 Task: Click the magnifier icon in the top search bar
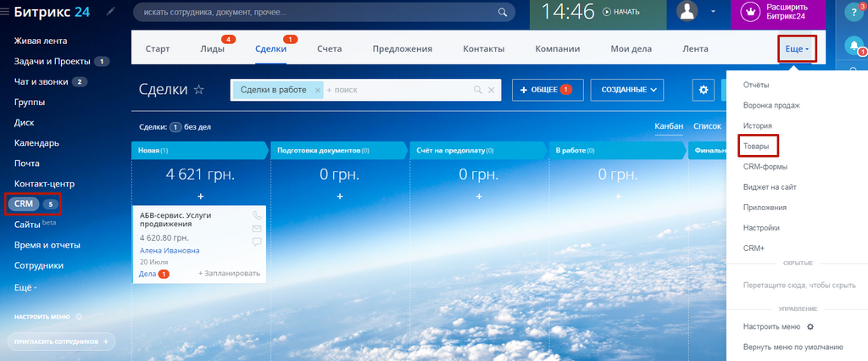[x=502, y=12]
